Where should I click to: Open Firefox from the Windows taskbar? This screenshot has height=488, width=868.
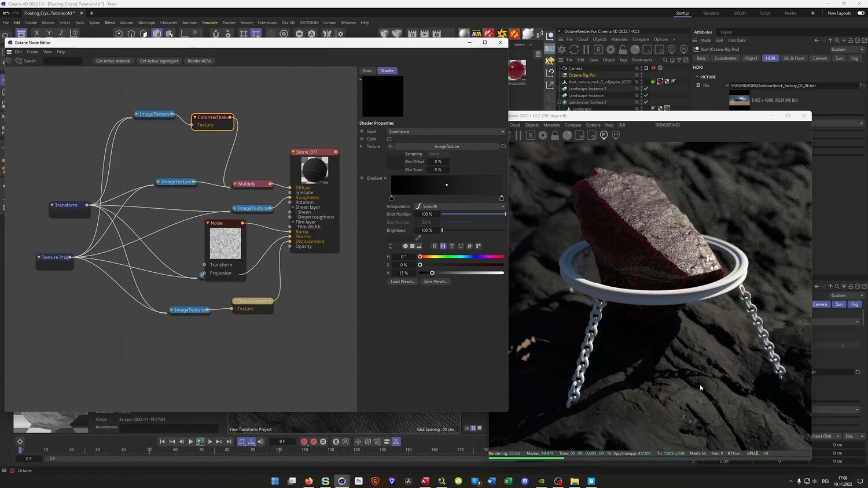point(308,481)
